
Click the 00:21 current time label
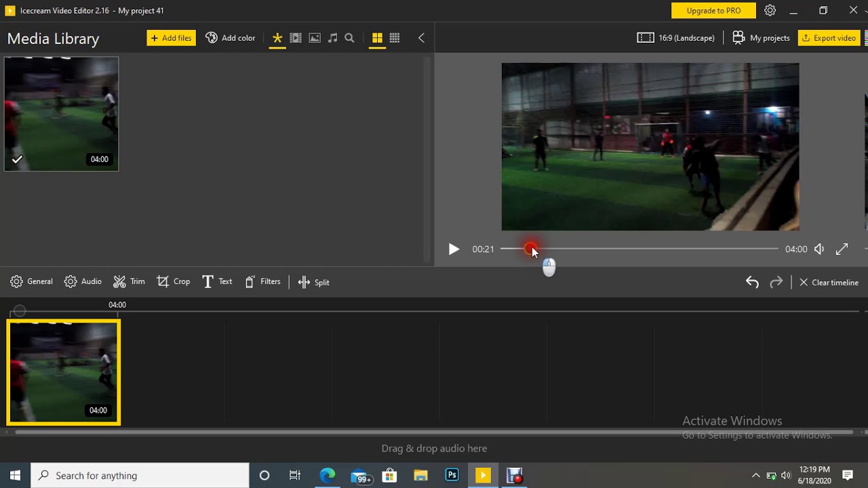(x=483, y=249)
